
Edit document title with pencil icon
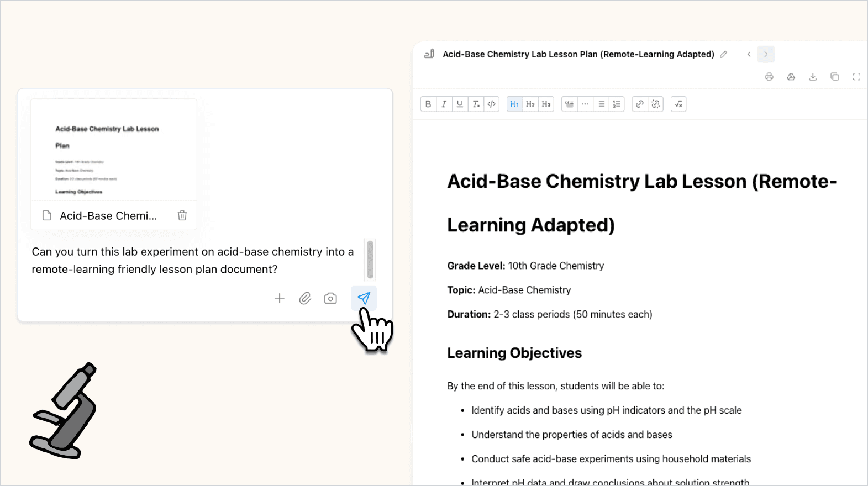(724, 54)
